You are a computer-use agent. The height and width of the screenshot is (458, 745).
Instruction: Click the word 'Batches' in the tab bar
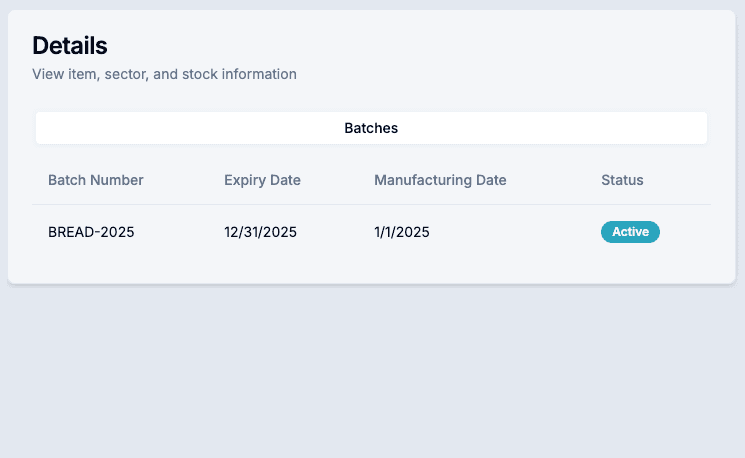[371, 128]
